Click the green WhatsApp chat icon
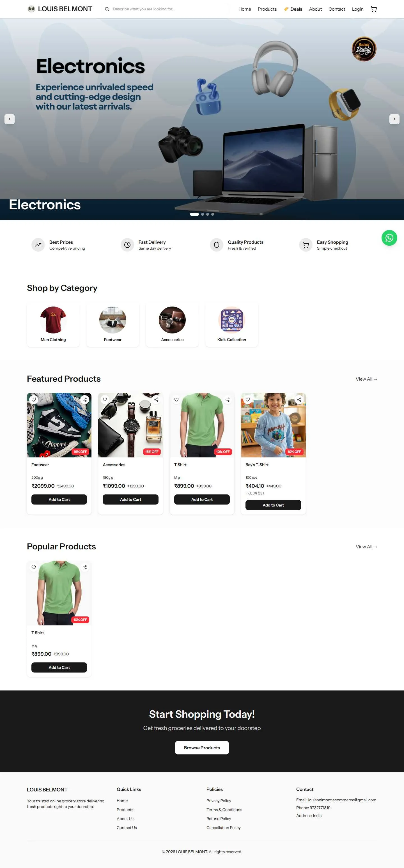This screenshot has height=868, width=404. (389, 238)
